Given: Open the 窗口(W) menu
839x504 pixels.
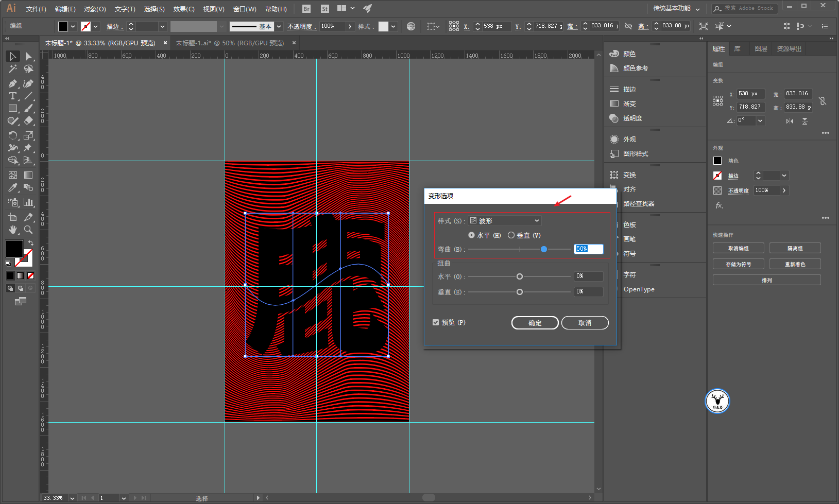Looking at the screenshot, I should tap(245, 9).
